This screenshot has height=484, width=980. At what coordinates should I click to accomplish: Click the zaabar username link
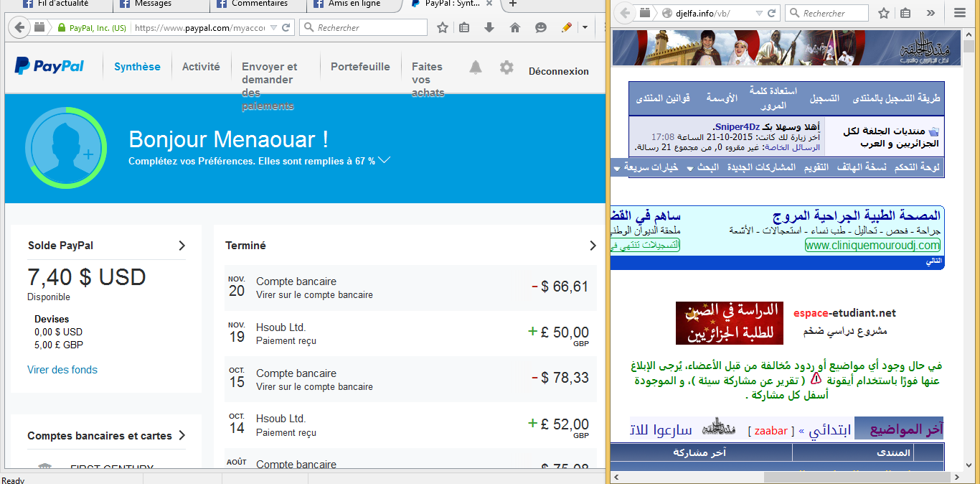[771, 431]
